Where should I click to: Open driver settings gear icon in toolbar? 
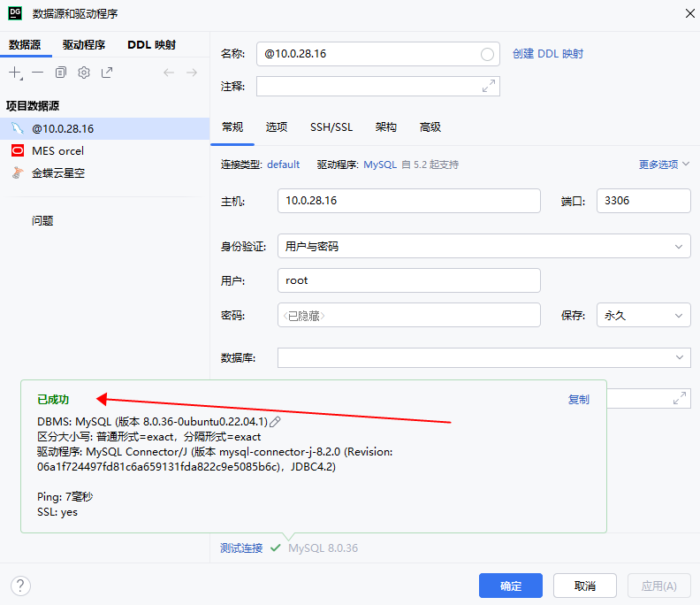click(x=84, y=73)
